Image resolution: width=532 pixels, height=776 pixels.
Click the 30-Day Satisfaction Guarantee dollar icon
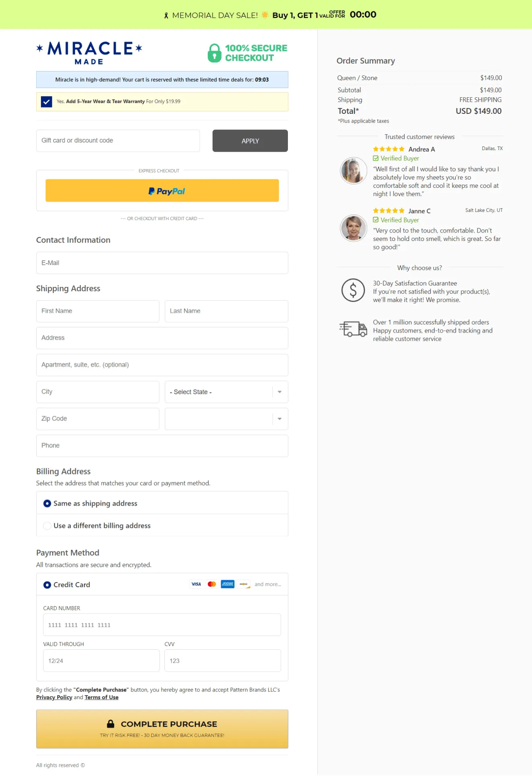[353, 290]
